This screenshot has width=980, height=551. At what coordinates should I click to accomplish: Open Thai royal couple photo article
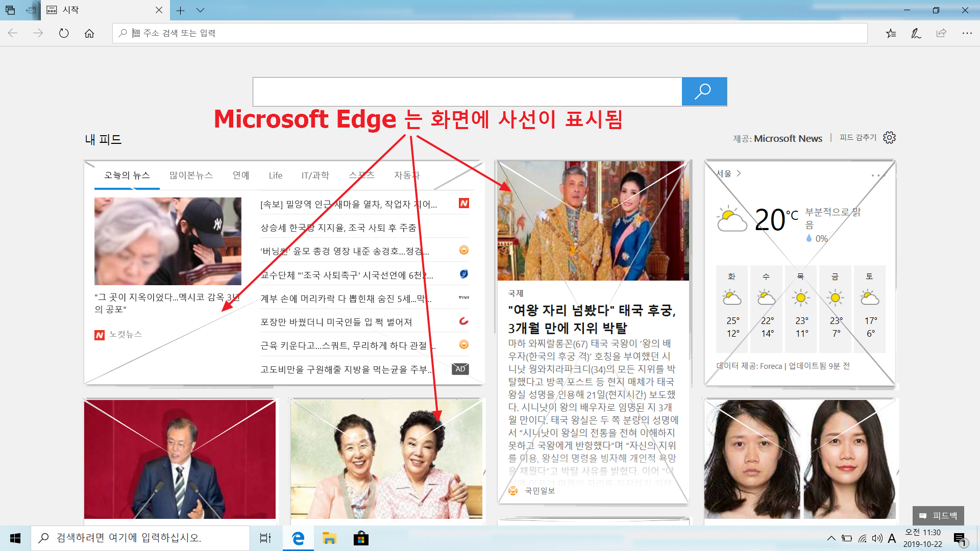pos(593,220)
